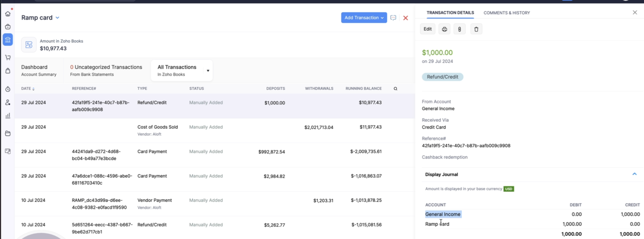Viewport: 644px width, 239px height.
Task: Click Ramp card in journal table
Action: click(437, 224)
